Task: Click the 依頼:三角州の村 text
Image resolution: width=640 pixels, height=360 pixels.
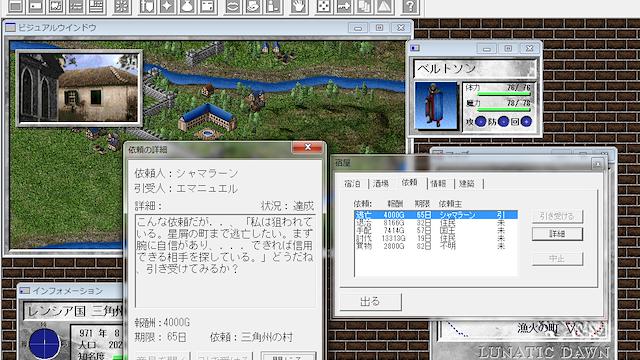Action: click(x=251, y=337)
